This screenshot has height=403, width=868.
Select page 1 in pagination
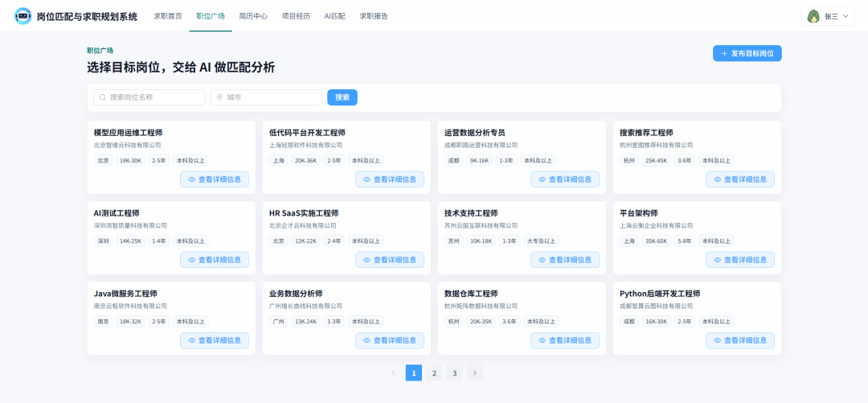(x=414, y=373)
